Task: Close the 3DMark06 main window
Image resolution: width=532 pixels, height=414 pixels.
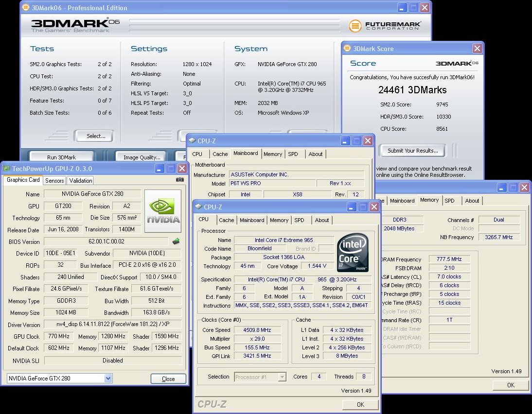Action: click(x=425, y=7)
